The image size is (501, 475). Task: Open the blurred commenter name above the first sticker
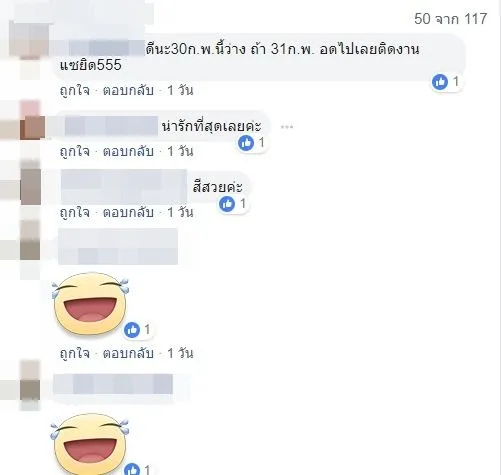[118, 246]
